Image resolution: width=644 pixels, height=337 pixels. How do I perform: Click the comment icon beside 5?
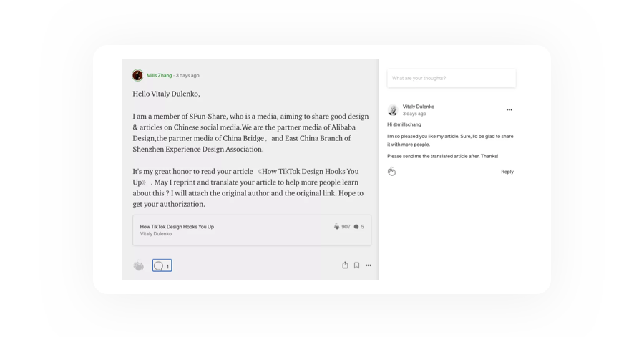[x=356, y=227]
